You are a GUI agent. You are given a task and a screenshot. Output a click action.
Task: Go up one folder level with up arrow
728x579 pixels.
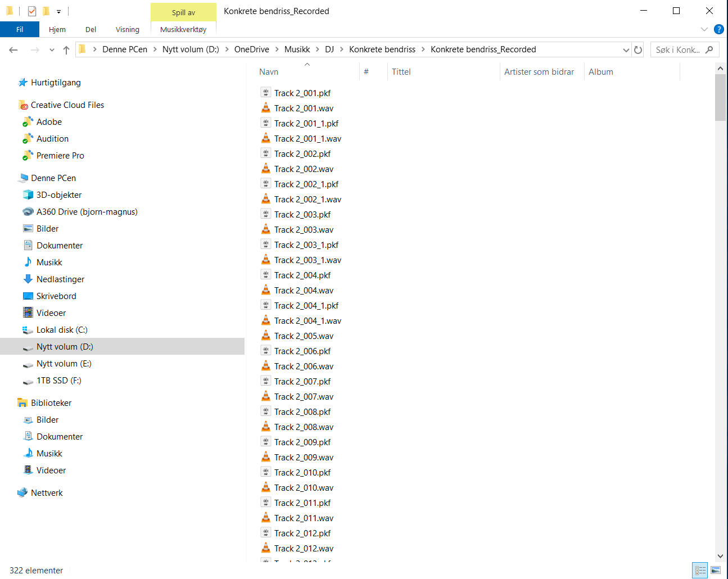pyautogui.click(x=66, y=50)
